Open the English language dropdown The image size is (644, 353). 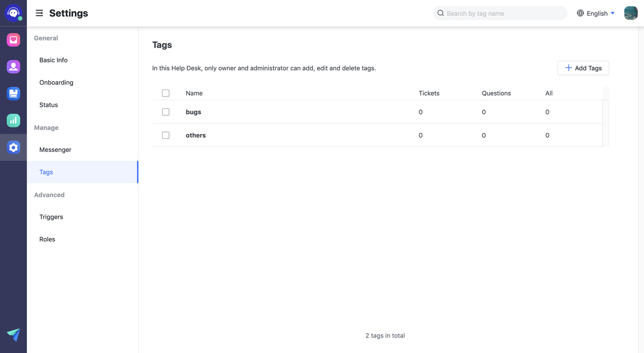pyautogui.click(x=596, y=13)
